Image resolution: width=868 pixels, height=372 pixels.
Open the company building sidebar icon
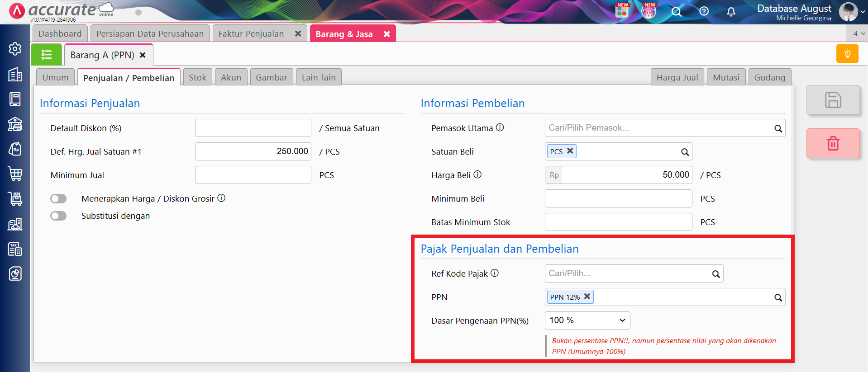coord(15,74)
